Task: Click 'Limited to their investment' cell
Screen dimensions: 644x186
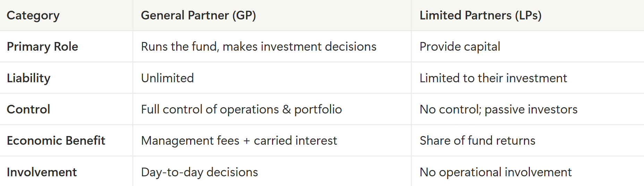Action: (x=493, y=78)
